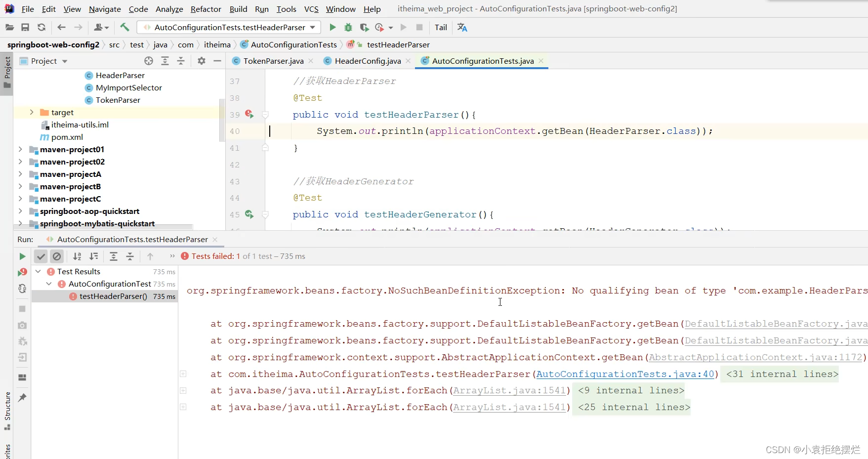Click the Open folder toolbar icon

pyautogui.click(x=9, y=28)
